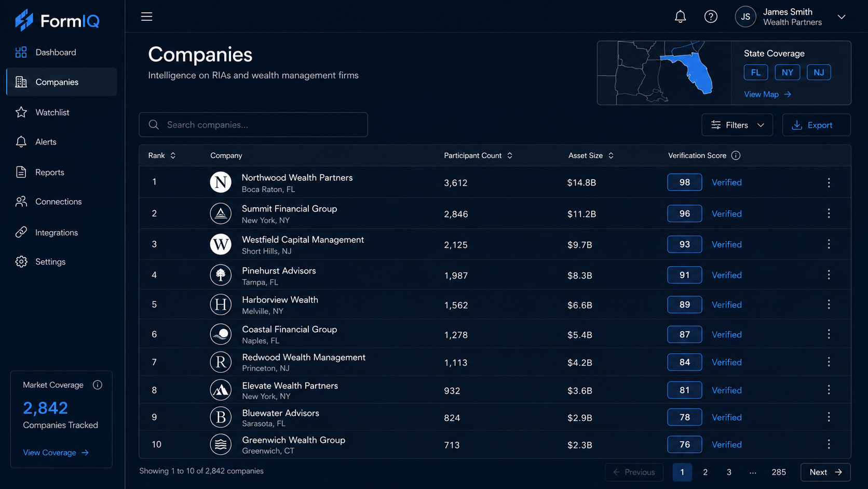Open the notifications bell
The image size is (868, 489).
680,17
